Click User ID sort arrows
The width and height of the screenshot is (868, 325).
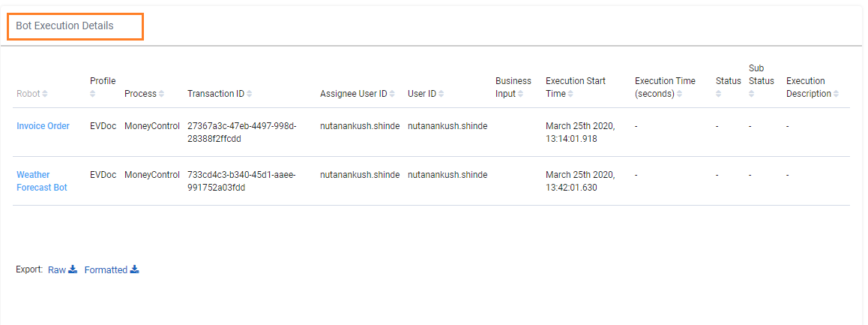441,95
